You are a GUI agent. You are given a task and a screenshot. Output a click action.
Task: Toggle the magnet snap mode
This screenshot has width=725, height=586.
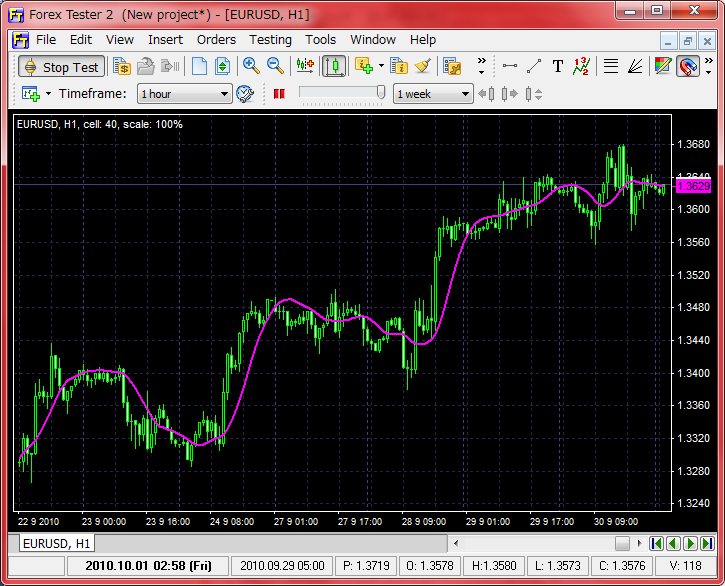click(688, 67)
